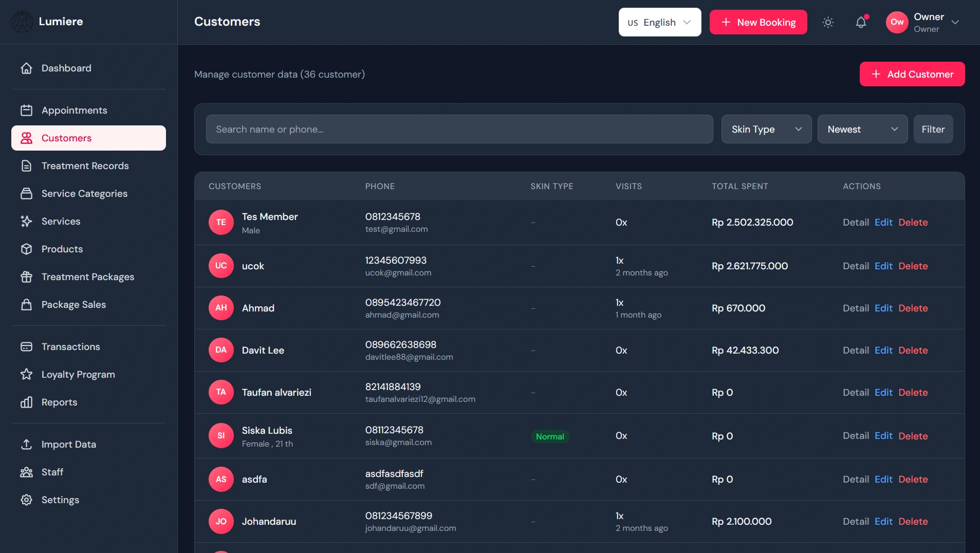Open the Skin Type filter dropdown

tap(767, 130)
